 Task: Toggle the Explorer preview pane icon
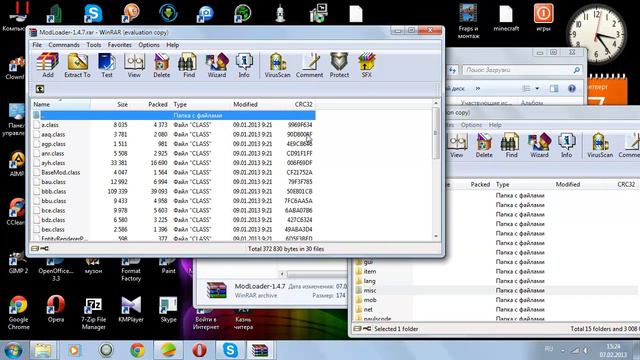point(554,89)
